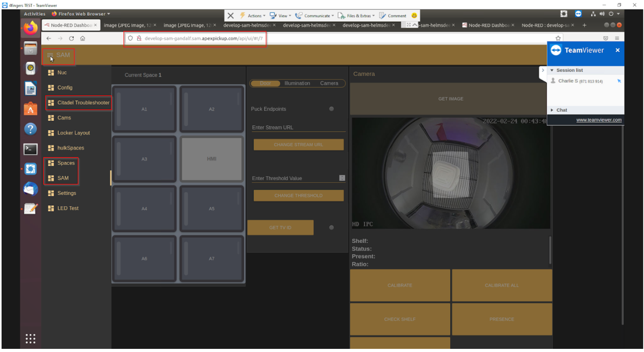Select the Camera mode option
This screenshot has width=644, height=352.
tap(329, 83)
